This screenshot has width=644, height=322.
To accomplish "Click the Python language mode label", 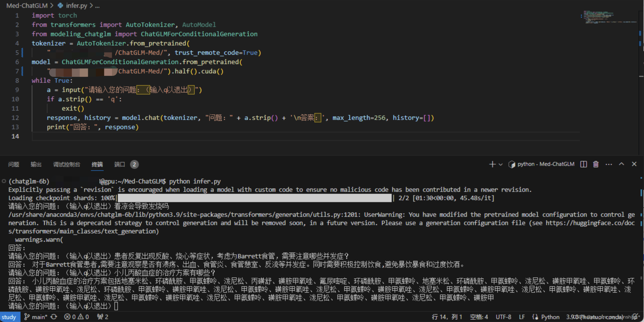I will 550,317.
